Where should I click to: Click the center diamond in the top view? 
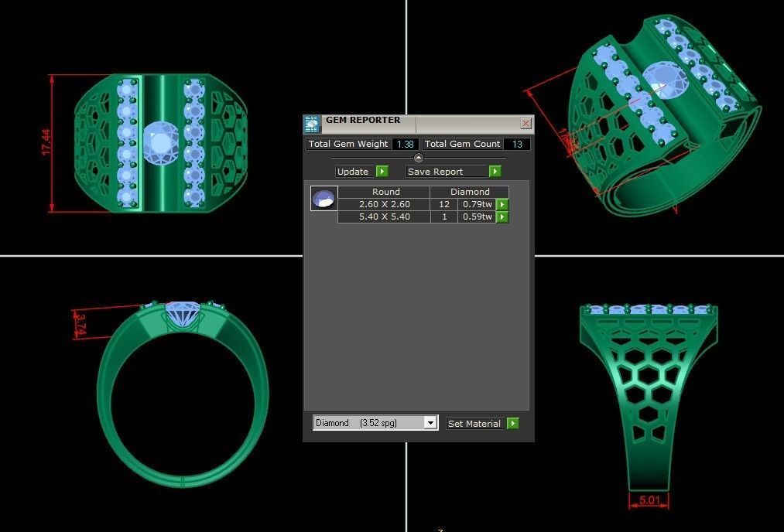[161, 143]
